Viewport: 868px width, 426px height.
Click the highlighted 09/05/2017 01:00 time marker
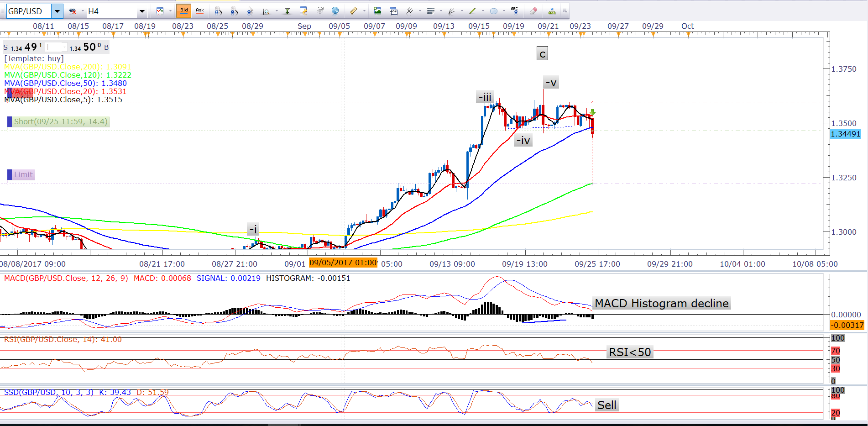pos(343,263)
